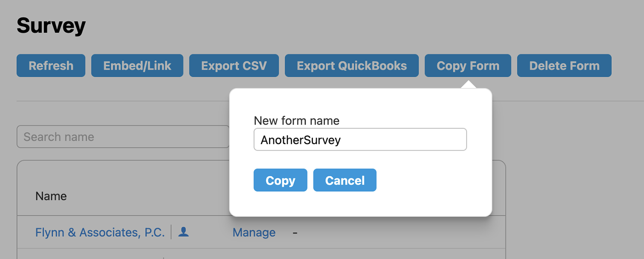
Task: Click the Refresh button
Action: (x=51, y=66)
